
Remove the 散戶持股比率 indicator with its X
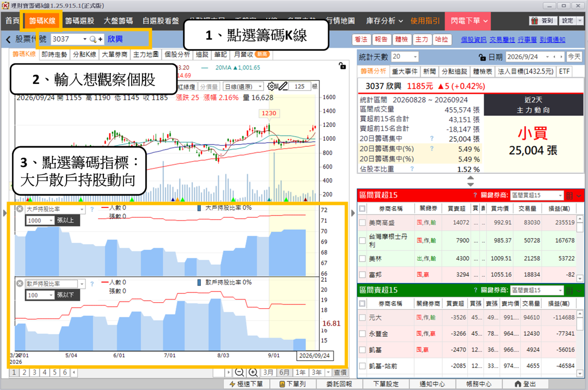pyautogui.click(x=20, y=283)
